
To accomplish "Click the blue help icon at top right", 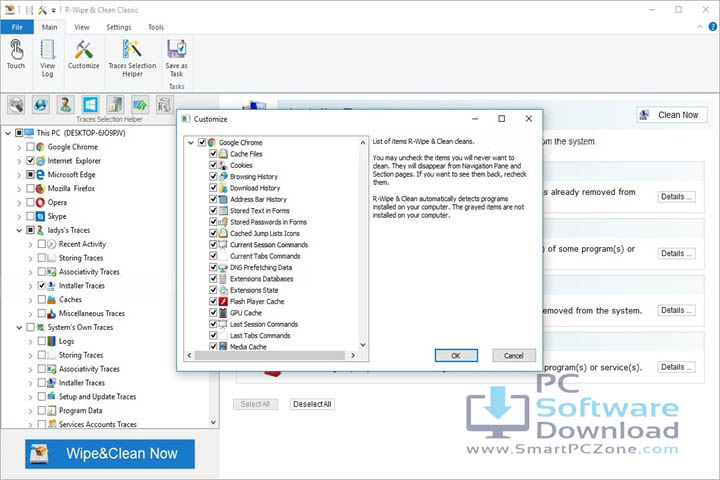I will 713,27.
